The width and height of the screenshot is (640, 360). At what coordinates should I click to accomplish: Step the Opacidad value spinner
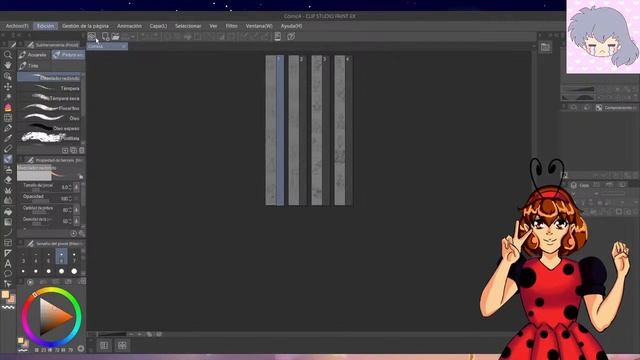tap(70, 199)
